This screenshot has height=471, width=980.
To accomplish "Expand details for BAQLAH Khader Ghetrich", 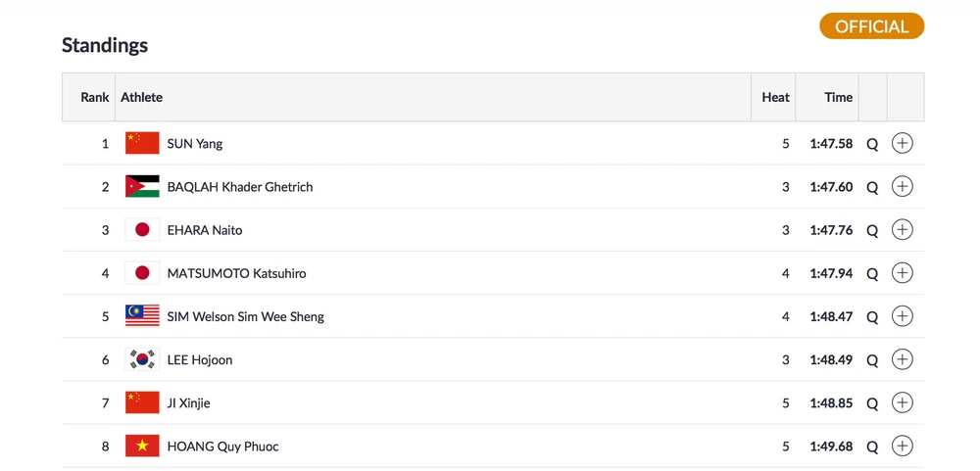I will 902,186.
